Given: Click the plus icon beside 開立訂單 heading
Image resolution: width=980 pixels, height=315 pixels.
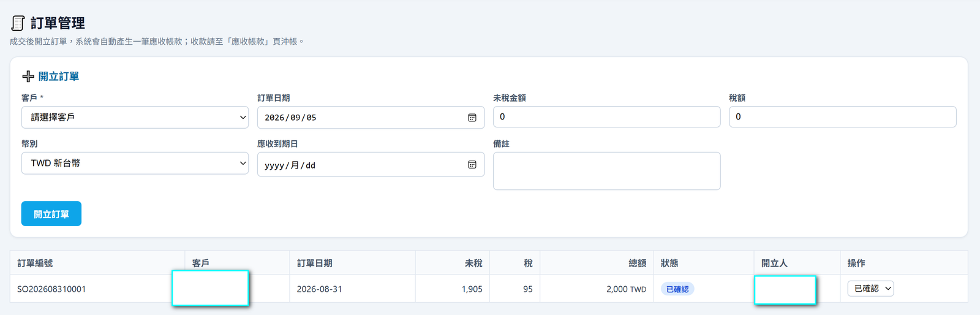Looking at the screenshot, I should (x=28, y=77).
